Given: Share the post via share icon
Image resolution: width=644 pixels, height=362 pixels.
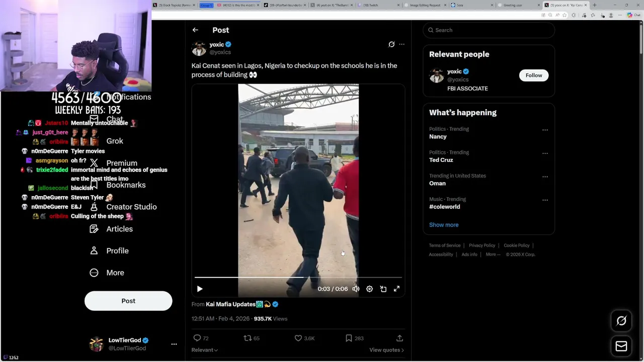Looking at the screenshot, I should [399, 338].
